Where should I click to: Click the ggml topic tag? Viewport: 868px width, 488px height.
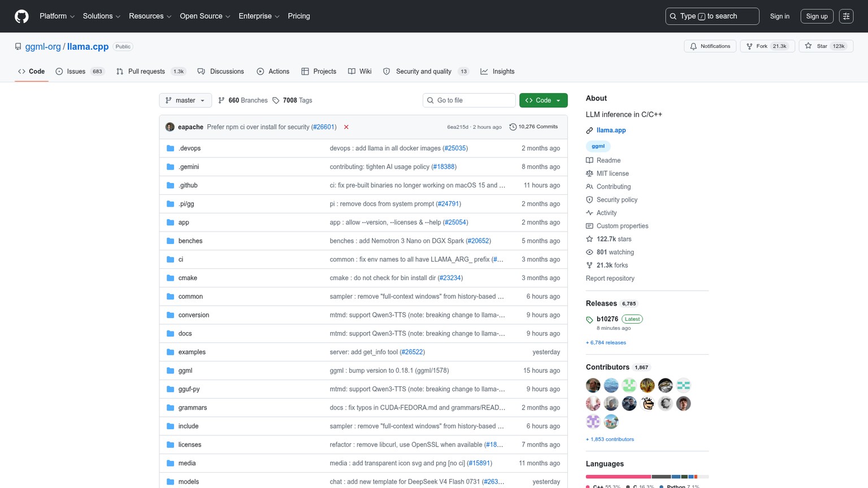pos(598,146)
